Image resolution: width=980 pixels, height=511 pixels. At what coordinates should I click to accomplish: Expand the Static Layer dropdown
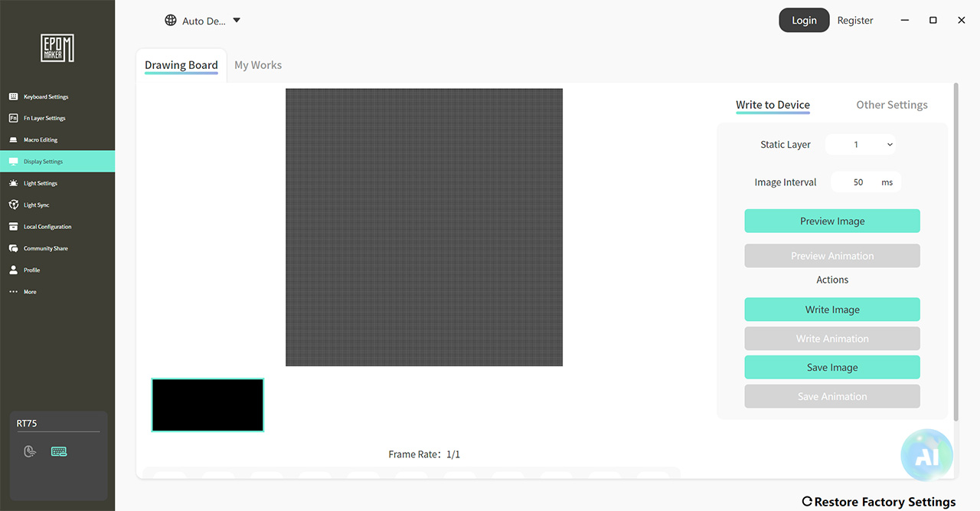[x=861, y=144]
